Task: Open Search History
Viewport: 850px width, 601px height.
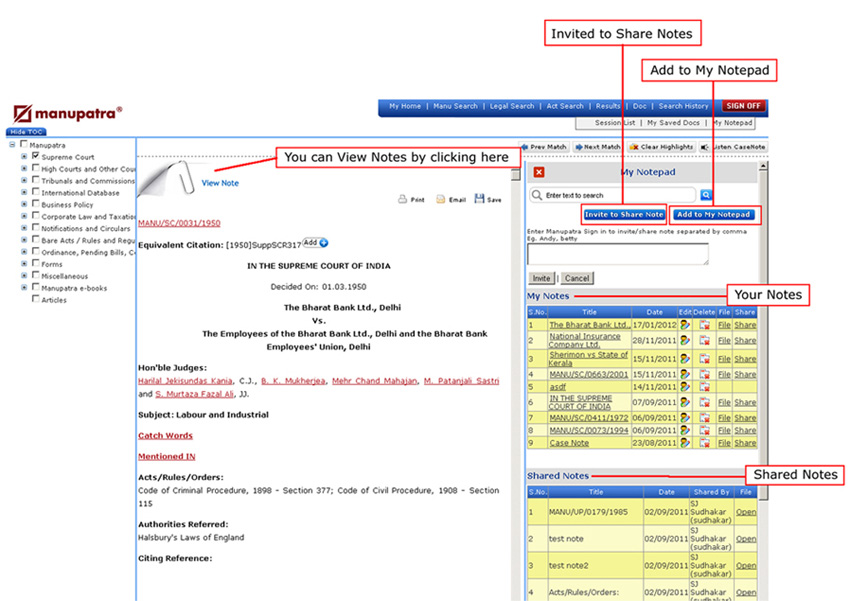Action: 683,106
